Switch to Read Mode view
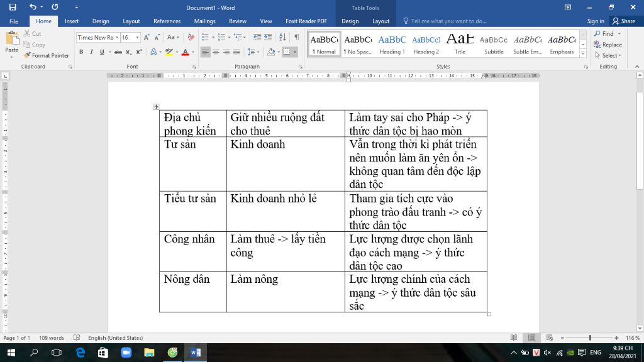644x362 pixels. (514, 337)
